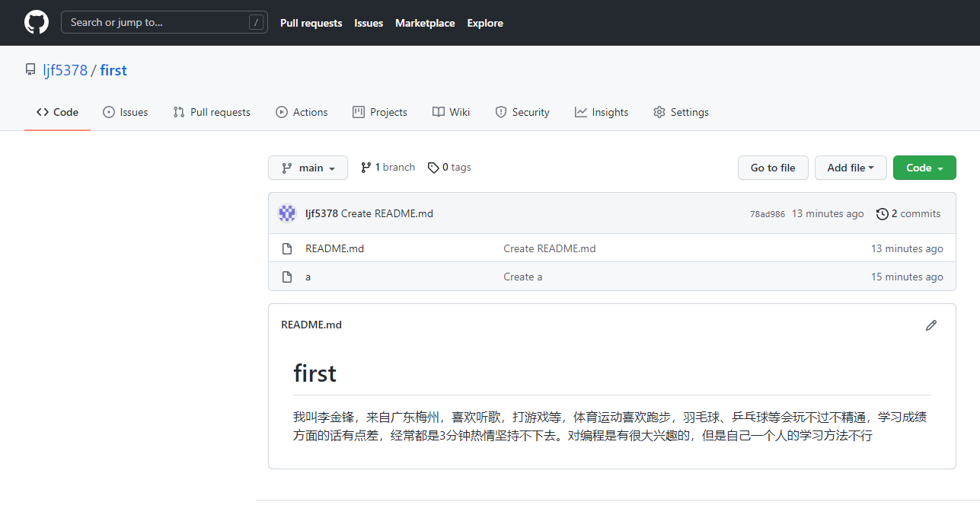980x512 pixels.
Task: Expand the main branch dropdown
Action: [x=308, y=168]
